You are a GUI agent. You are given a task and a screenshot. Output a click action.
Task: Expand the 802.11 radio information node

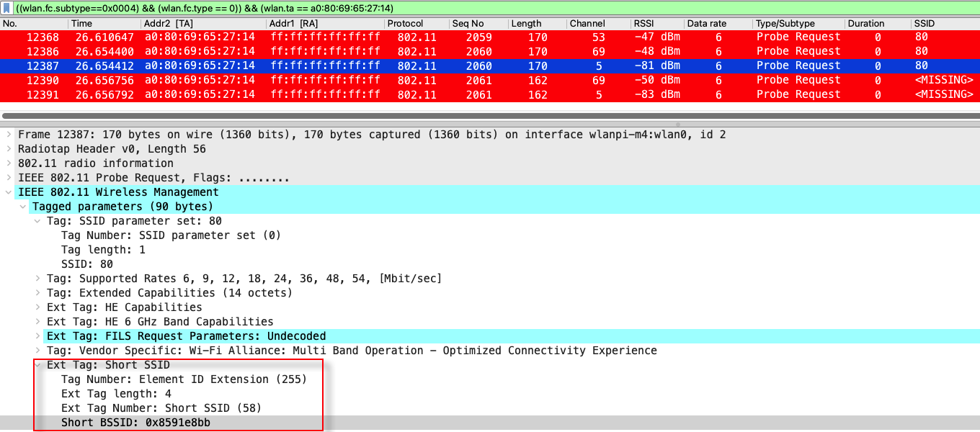(x=8, y=163)
